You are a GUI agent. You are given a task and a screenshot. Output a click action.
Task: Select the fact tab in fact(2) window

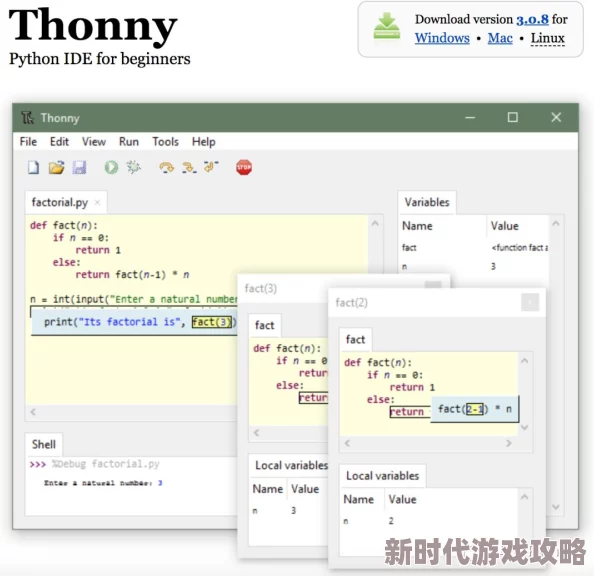pyautogui.click(x=355, y=340)
